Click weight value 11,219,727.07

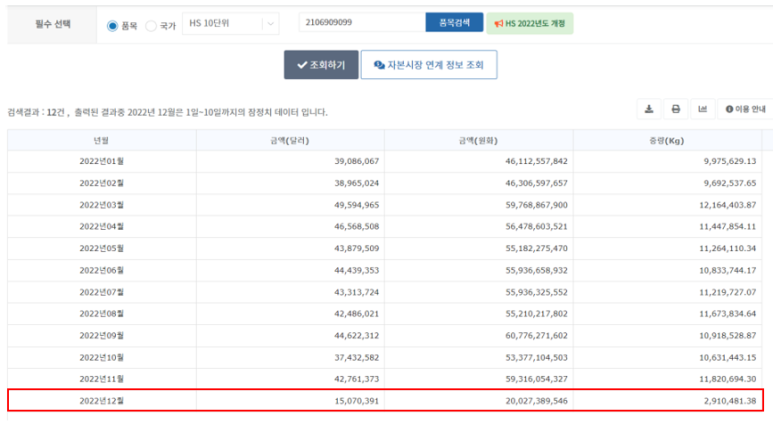[x=728, y=292]
